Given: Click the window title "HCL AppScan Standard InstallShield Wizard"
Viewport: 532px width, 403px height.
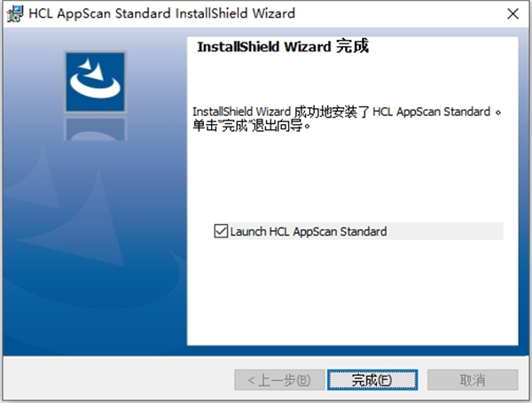Looking at the screenshot, I should [162, 13].
